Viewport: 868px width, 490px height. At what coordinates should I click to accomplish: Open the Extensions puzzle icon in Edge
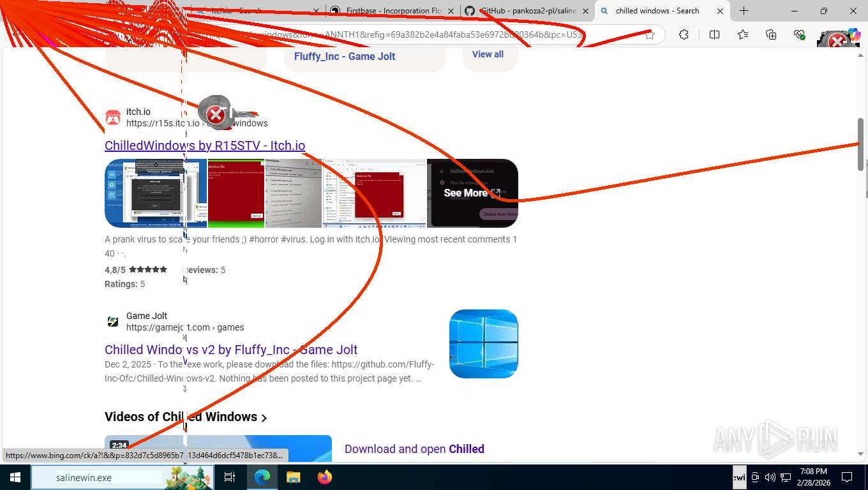click(x=684, y=35)
